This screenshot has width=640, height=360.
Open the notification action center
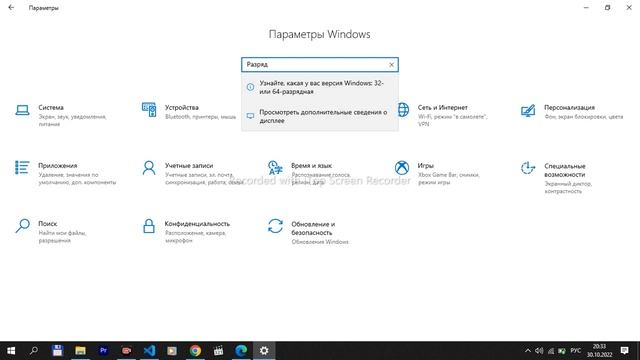click(x=624, y=351)
